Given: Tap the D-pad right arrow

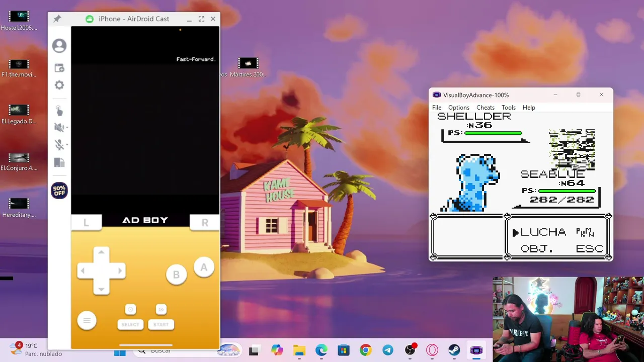Looking at the screenshot, I should click(x=119, y=270).
